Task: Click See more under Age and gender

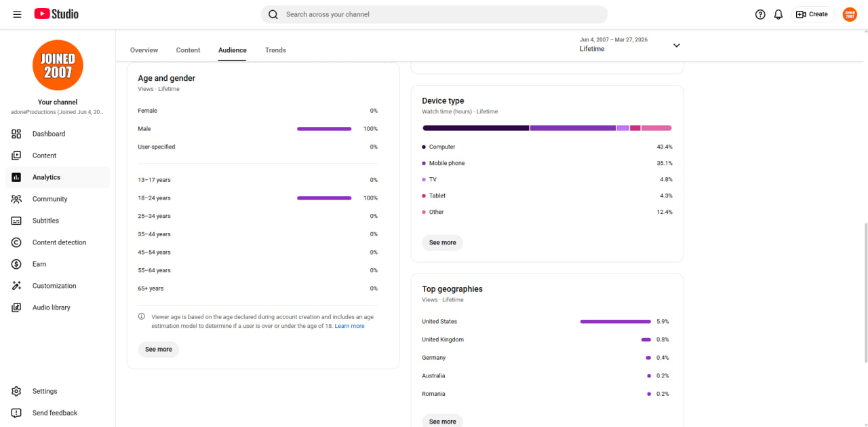Action: pyautogui.click(x=159, y=349)
